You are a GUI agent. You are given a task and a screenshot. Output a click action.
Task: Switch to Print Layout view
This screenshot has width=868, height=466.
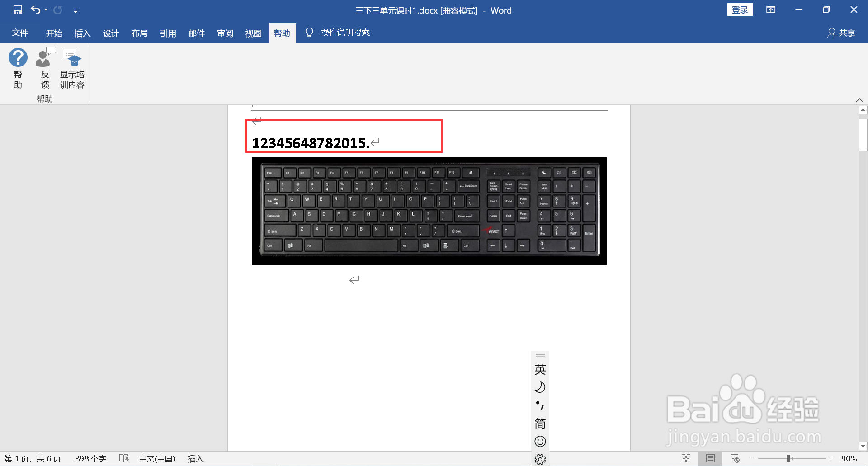point(710,458)
